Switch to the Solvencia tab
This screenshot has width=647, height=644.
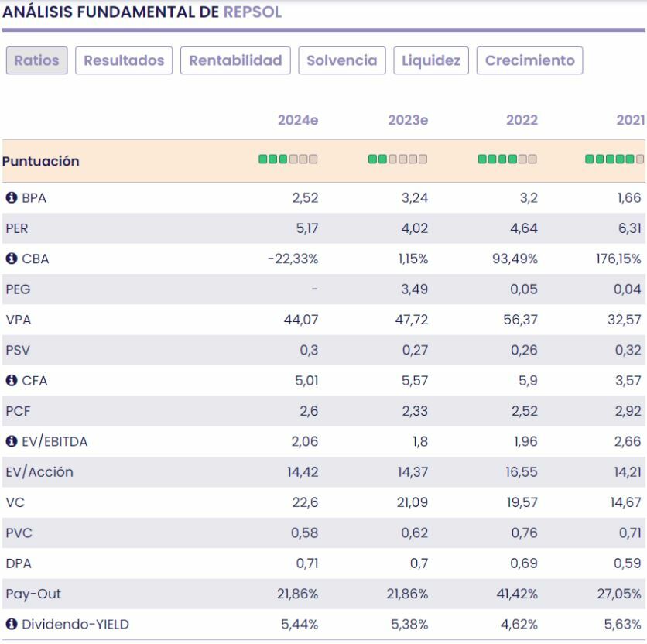342,60
